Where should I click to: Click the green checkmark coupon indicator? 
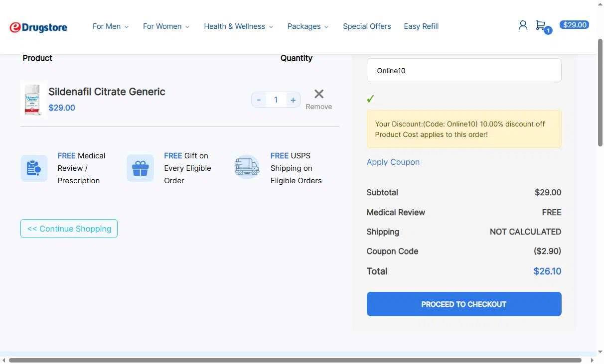click(x=370, y=99)
